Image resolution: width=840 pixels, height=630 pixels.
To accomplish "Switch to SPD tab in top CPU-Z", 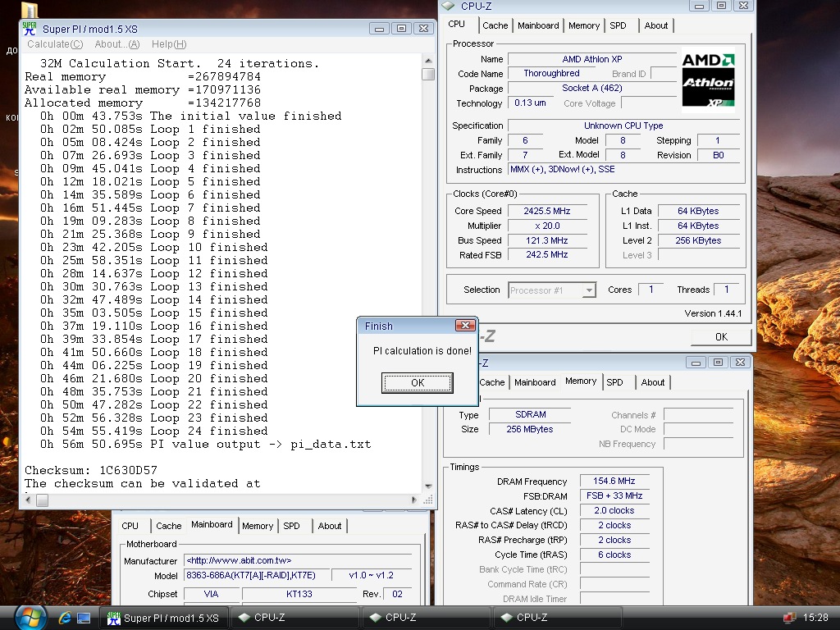I will point(618,25).
